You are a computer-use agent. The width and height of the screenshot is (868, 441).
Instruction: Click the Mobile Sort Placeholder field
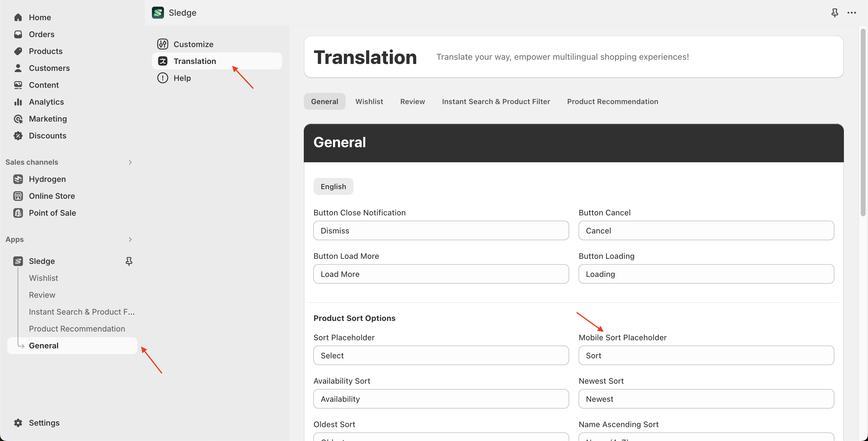coord(706,355)
